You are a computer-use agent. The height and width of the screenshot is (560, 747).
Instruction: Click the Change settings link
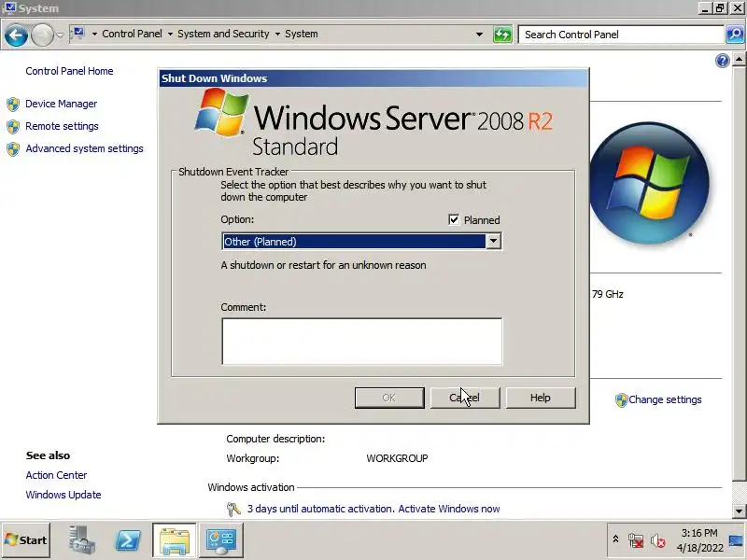(x=665, y=399)
